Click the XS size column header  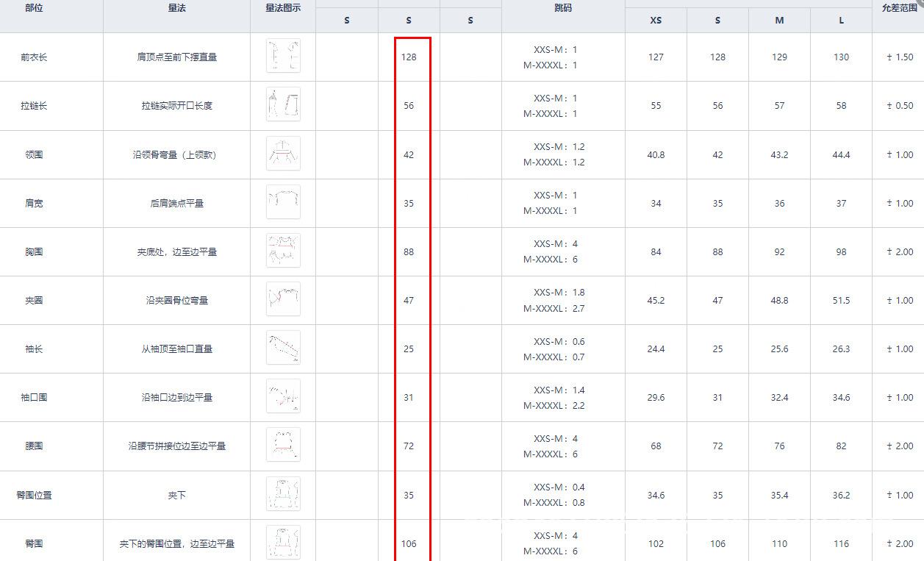point(656,21)
